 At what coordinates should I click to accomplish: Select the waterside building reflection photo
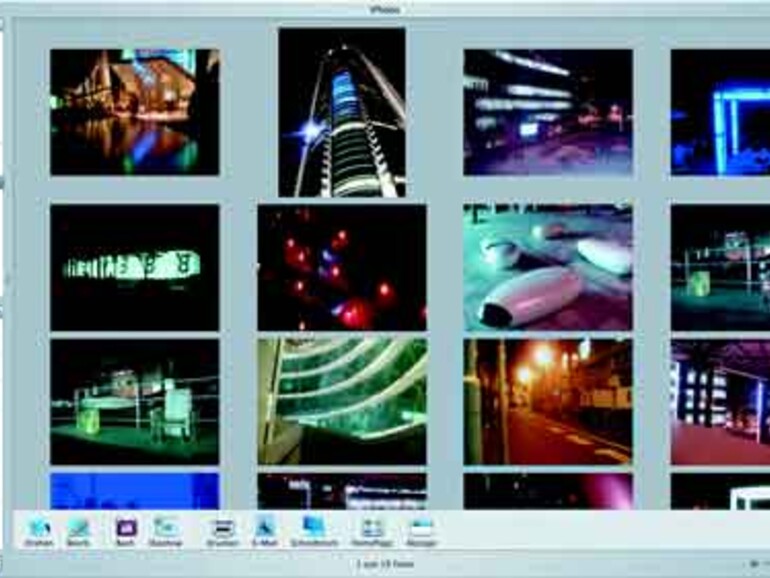pyautogui.click(x=135, y=112)
